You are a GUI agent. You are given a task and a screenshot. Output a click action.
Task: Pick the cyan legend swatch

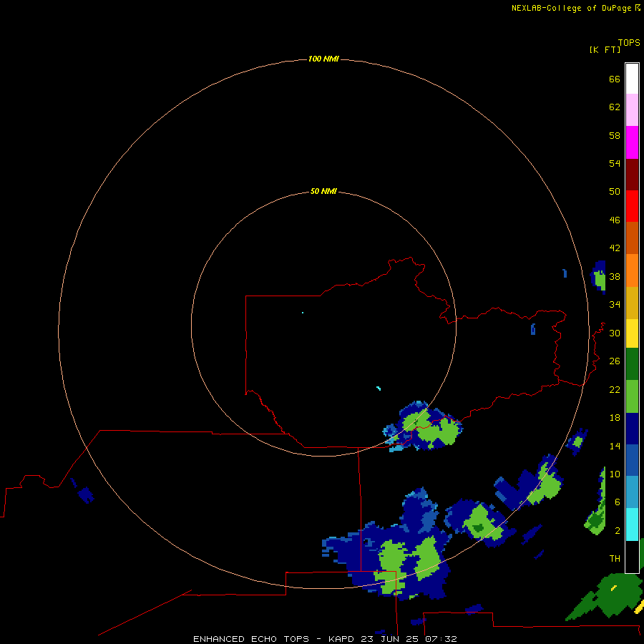tap(632, 524)
